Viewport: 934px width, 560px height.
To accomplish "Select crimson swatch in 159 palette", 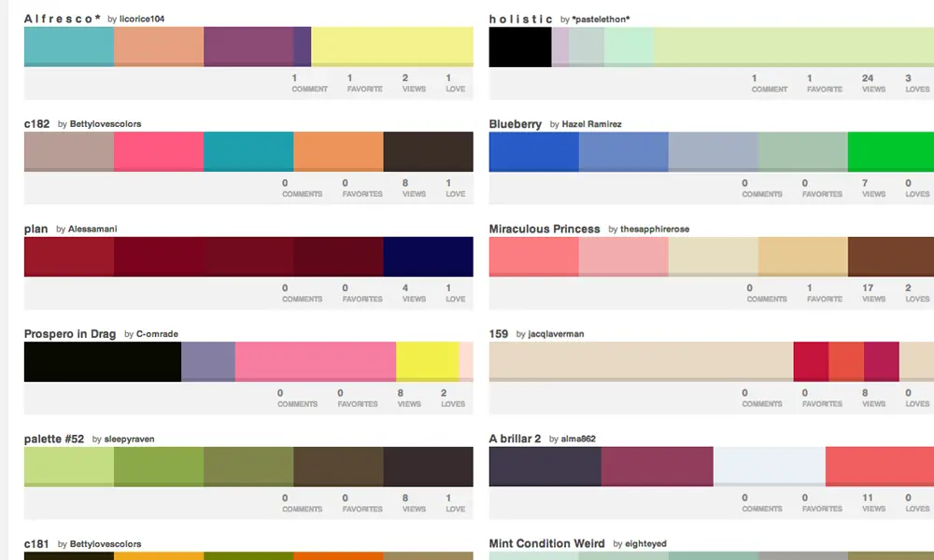I will click(811, 362).
